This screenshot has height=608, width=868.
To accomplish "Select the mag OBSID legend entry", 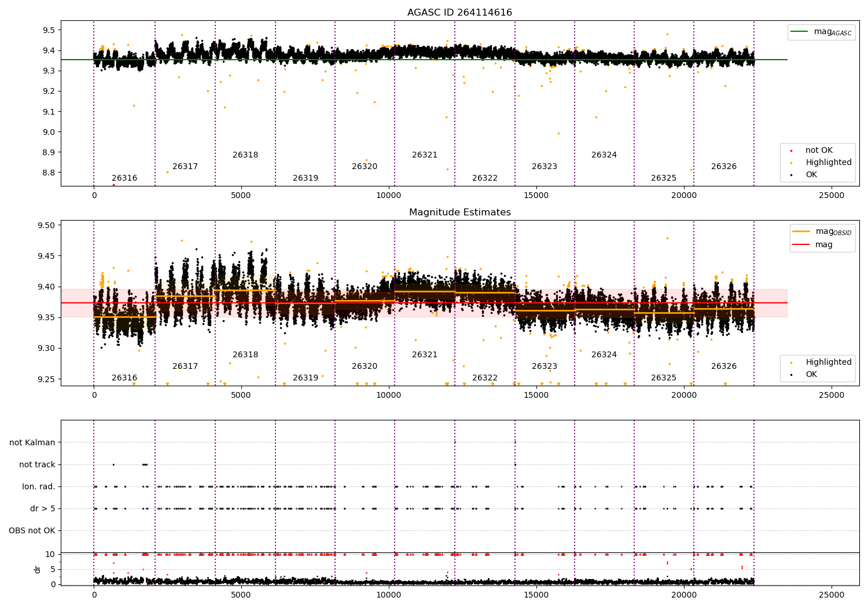I will tap(822, 232).
